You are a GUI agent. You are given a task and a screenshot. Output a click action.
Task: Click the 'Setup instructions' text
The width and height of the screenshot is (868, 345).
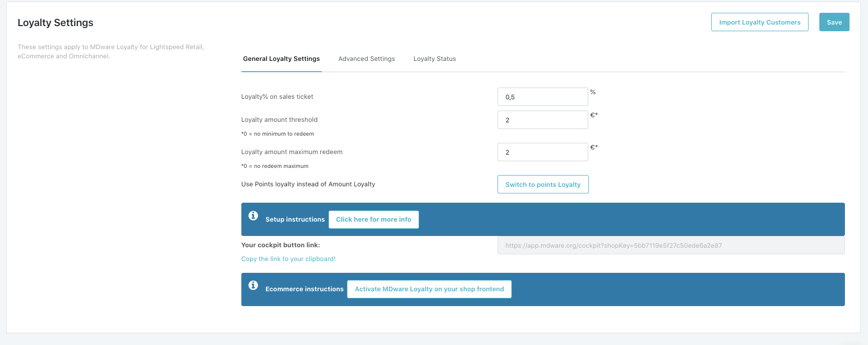[x=295, y=220]
